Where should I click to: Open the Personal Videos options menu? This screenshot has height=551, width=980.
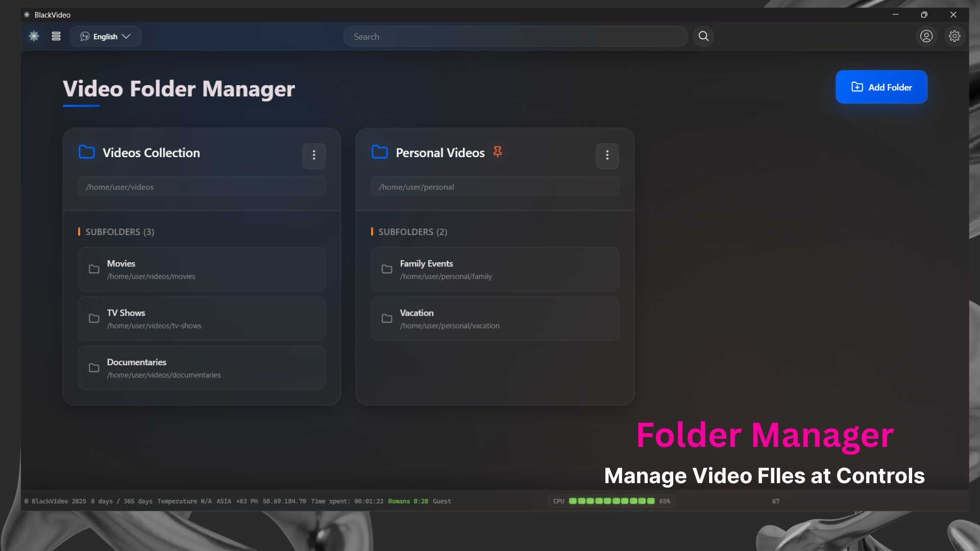607,156
